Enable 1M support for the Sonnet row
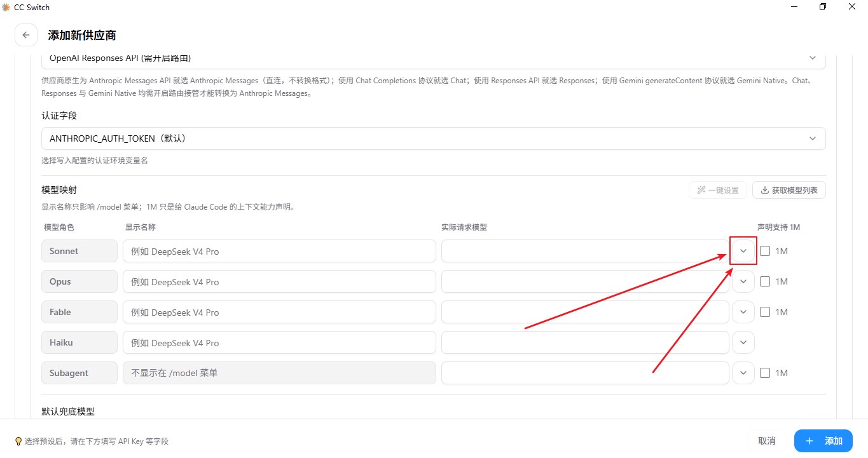Image resolution: width=868 pixels, height=458 pixels. point(765,251)
